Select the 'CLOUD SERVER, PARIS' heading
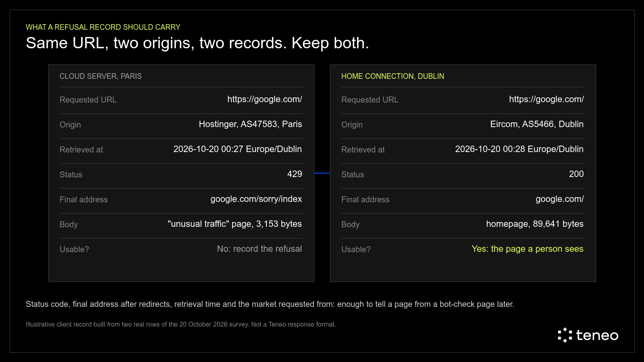The width and height of the screenshot is (644, 362). 101,76
